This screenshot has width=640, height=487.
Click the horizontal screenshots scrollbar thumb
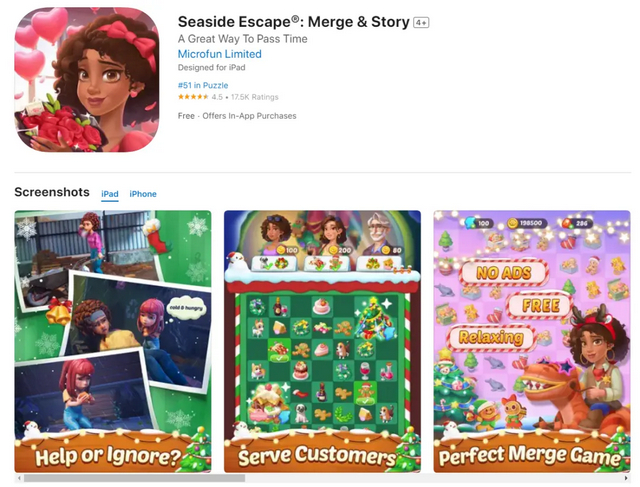pyautogui.click(x=134, y=478)
